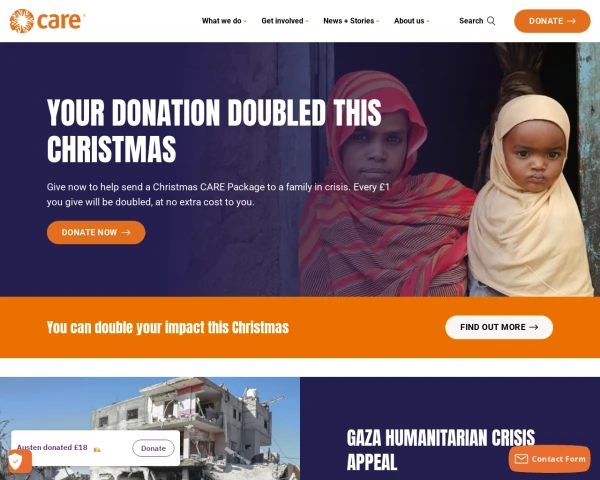Click the destroyed building photo
600x480 pixels.
coord(150,428)
